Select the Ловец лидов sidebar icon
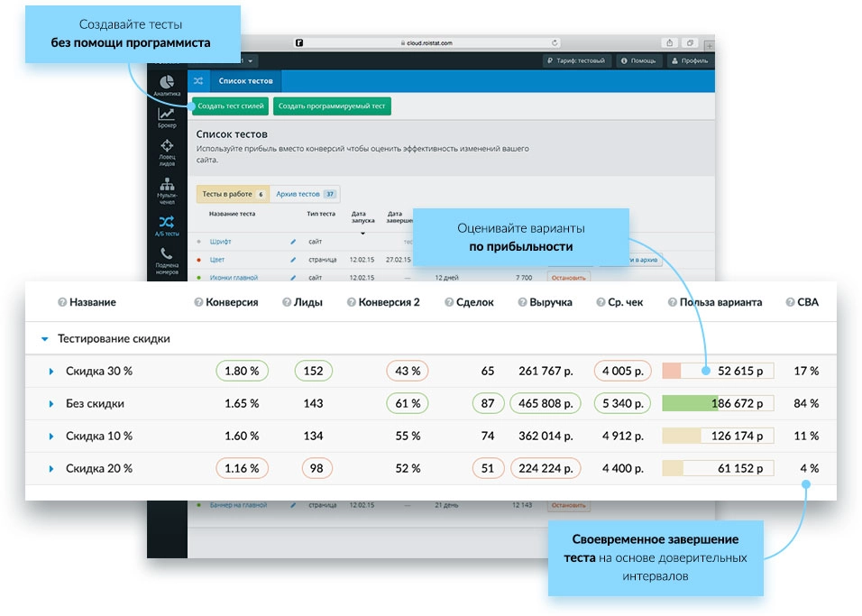Viewport: 862px width, 616px height. 166,151
